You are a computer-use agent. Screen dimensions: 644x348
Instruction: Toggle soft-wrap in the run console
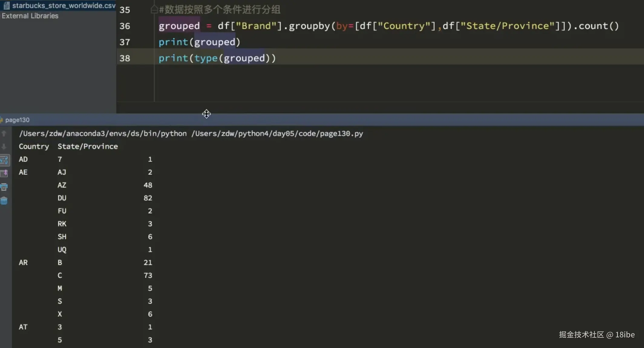click(4, 160)
